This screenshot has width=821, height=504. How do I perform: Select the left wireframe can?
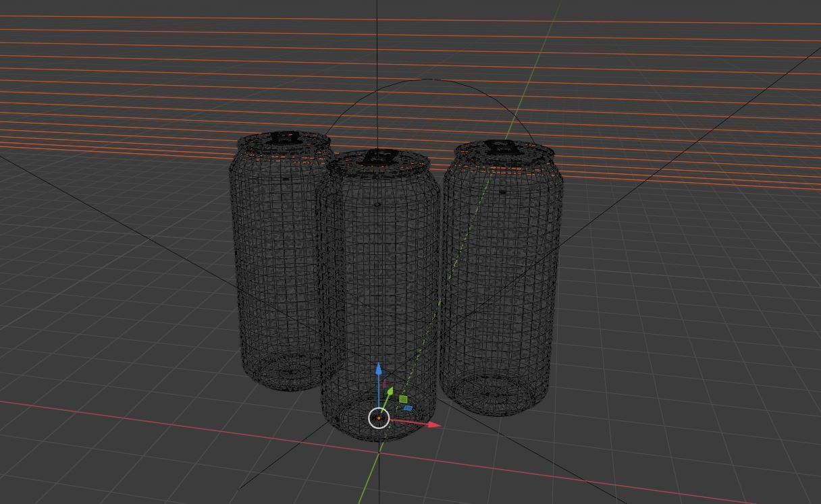[282, 261]
